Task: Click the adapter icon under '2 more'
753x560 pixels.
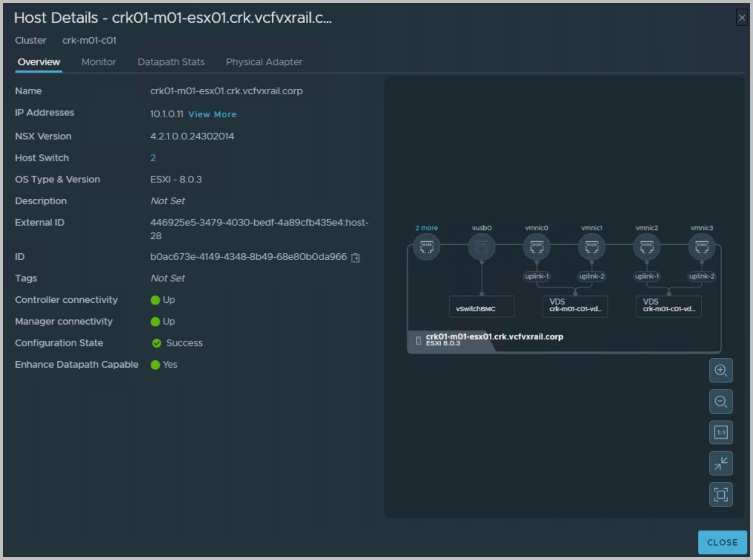Action: click(426, 246)
